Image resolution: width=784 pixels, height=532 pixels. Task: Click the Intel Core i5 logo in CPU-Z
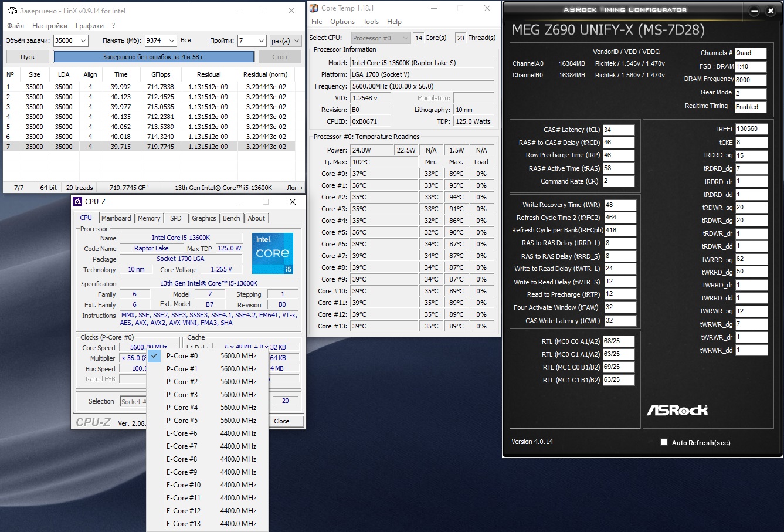273,253
